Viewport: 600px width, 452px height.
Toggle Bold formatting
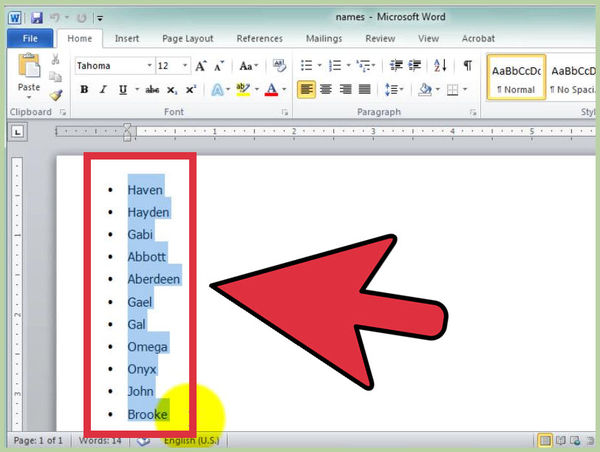pos(84,90)
